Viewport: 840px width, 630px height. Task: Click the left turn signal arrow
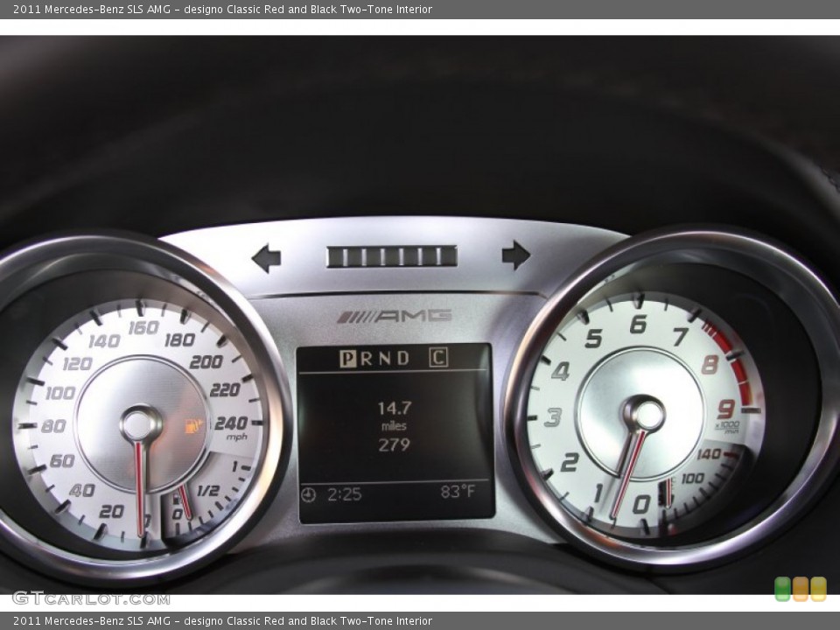[x=266, y=257]
